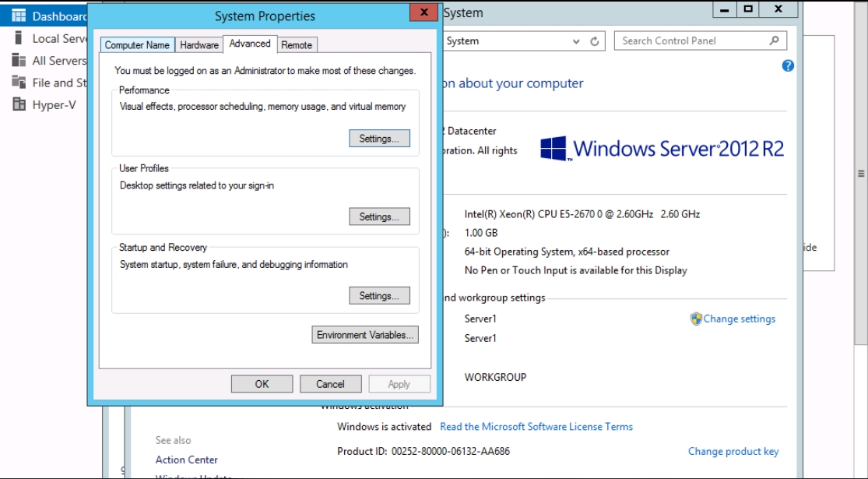Click the magnifier icon in search box
This screenshot has width=868, height=479.
(774, 41)
